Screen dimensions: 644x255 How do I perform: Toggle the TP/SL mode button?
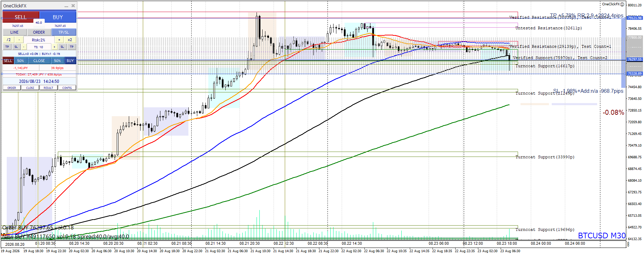point(64,32)
